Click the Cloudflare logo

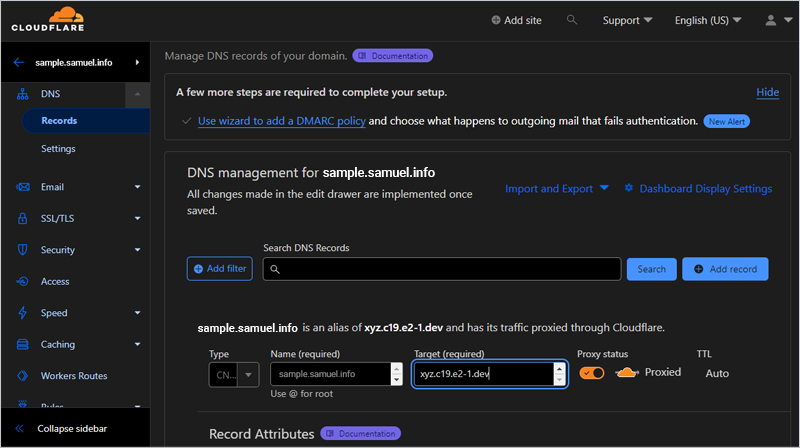(x=48, y=20)
